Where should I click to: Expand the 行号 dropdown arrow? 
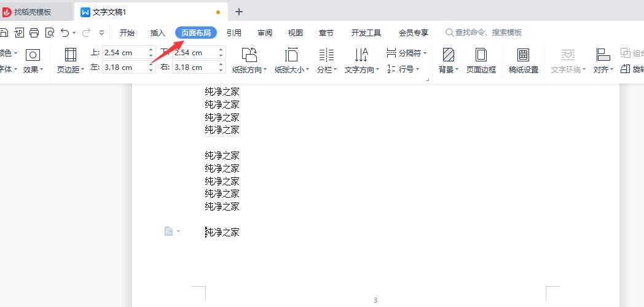click(x=417, y=69)
